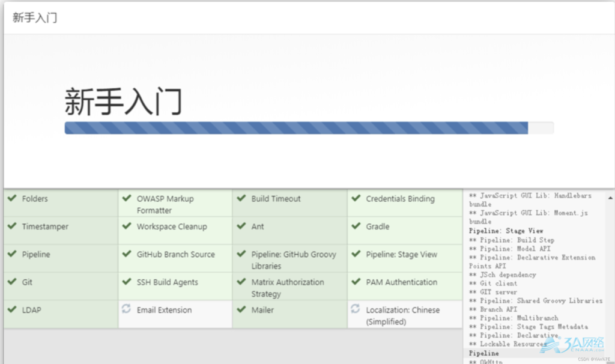Click the loading icon beside Localization: Chinese

356,309
